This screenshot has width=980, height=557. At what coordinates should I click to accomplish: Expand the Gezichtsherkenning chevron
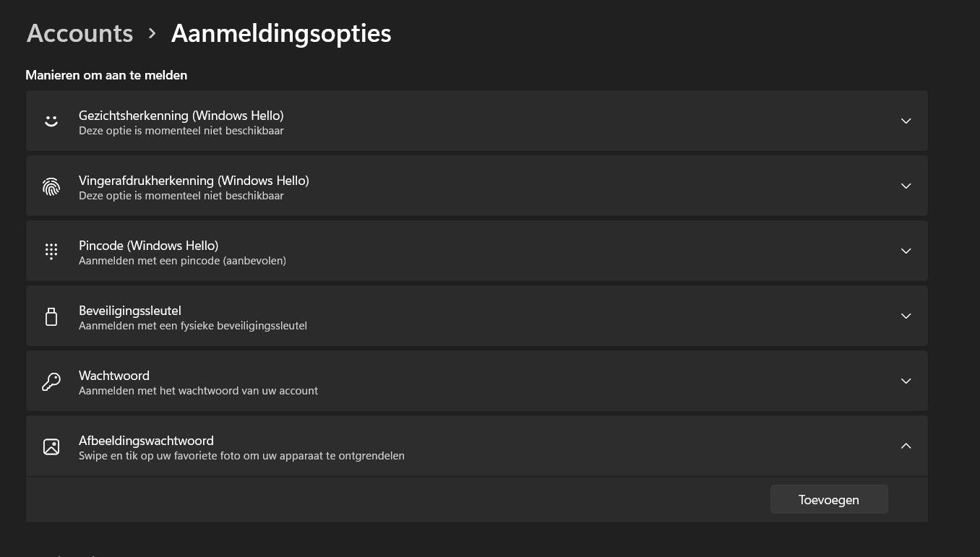pyautogui.click(x=906, y=121)
